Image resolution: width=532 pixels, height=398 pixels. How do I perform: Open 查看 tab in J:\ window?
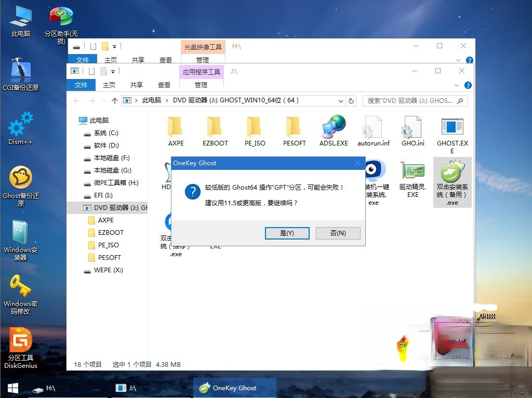164,85
